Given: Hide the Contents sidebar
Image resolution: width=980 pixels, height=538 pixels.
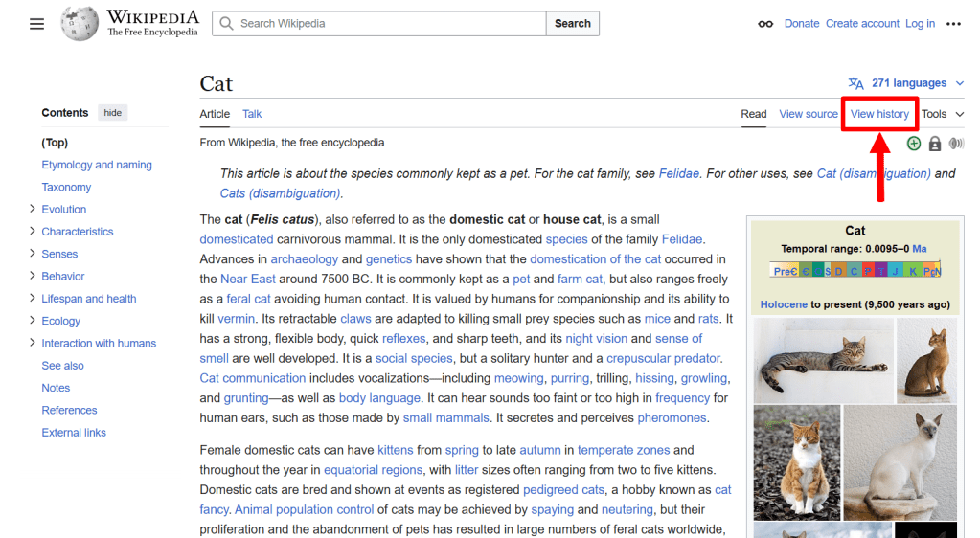Looking at the screenshot, I should click(x=113, y=113).
